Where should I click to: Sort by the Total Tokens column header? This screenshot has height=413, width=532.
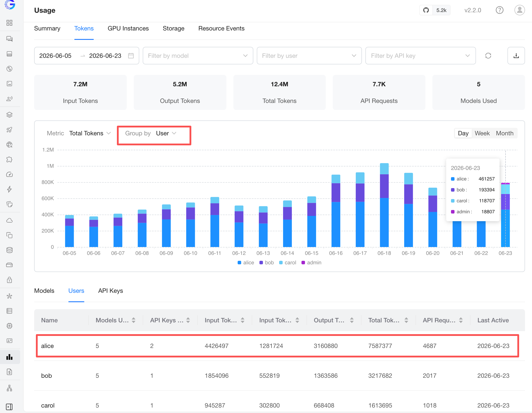[x=388, y=320]
